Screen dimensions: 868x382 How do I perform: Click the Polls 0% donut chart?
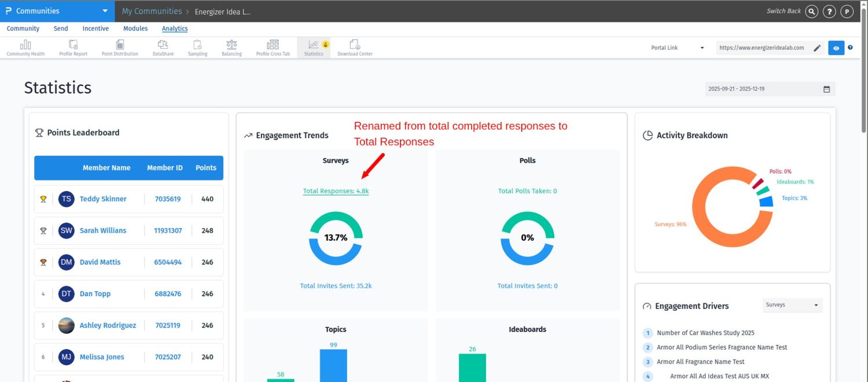[527, 238]
